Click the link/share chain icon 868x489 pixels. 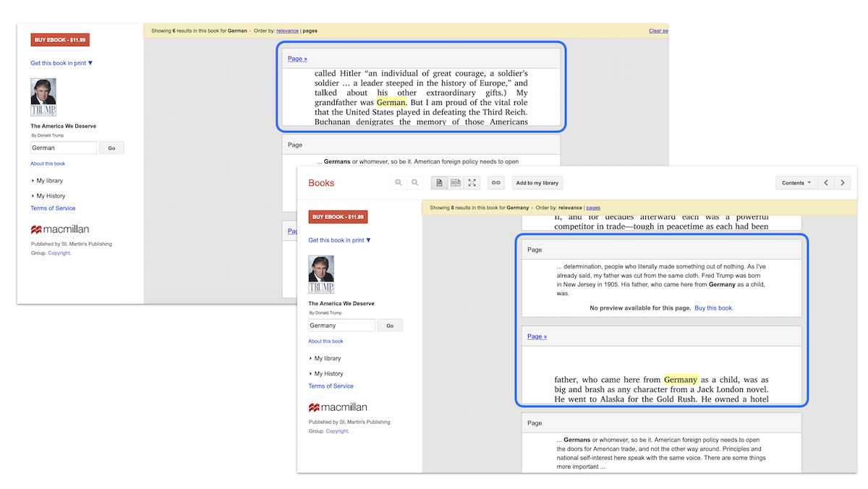coord(495,183)
